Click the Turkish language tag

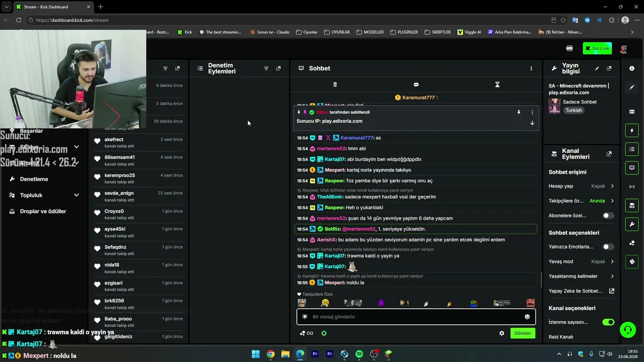pos(574,111)
